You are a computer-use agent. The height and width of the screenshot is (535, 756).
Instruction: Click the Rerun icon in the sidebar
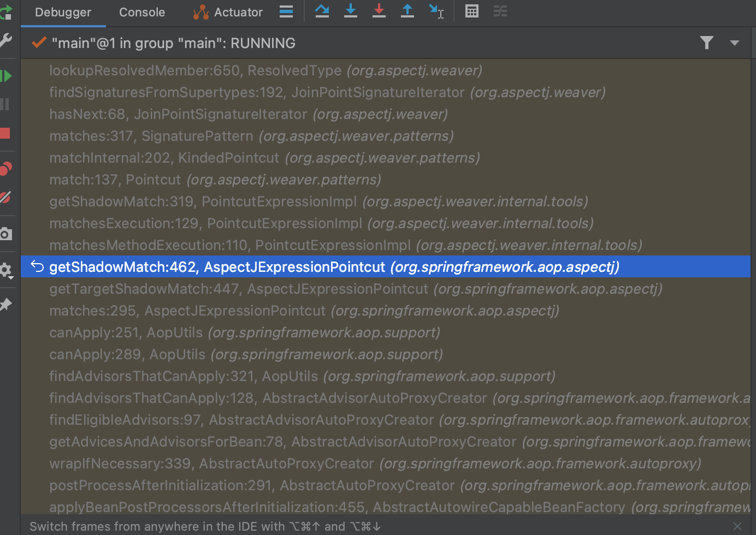click(x=6, y=12)
